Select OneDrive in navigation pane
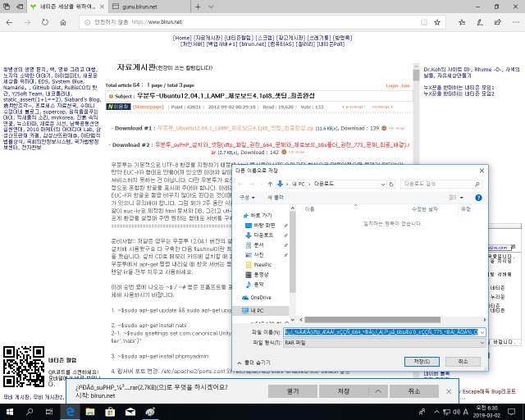The width and height of the screenshot is (525, 420). tap(257, 298)
